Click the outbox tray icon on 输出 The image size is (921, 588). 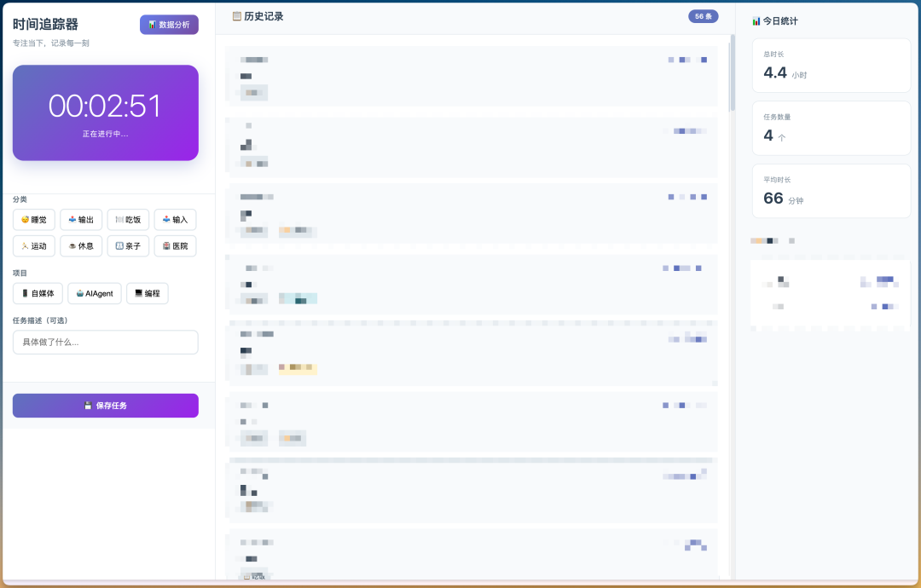tap(72, 220)
